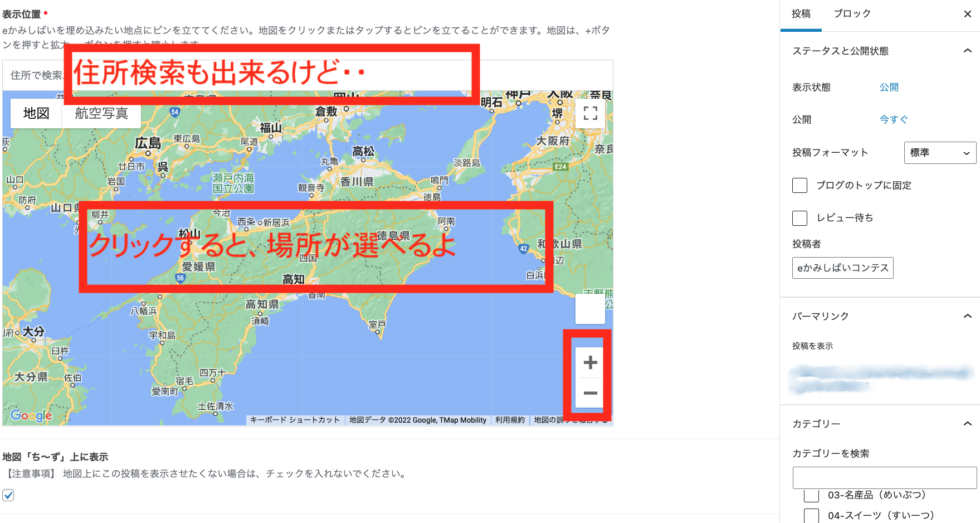
Task: Check category 03-名産品（めいぶつ）
Action: tap(811, 495)
